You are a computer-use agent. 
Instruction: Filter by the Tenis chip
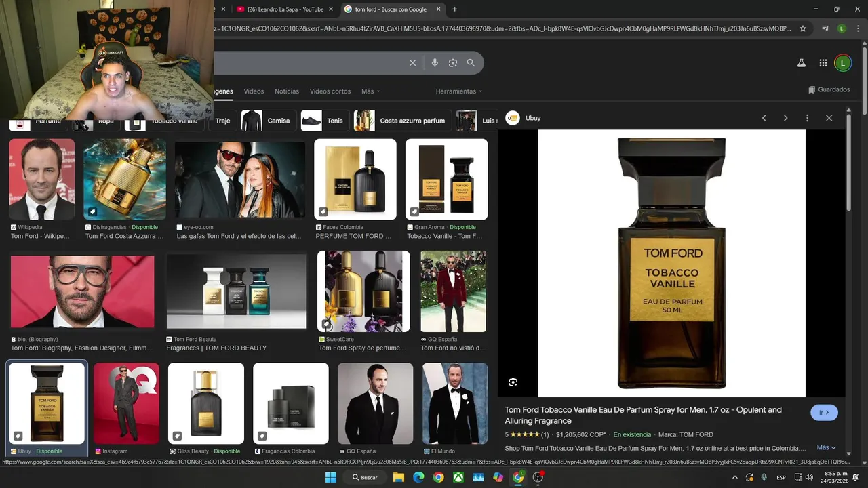point(325,121)
